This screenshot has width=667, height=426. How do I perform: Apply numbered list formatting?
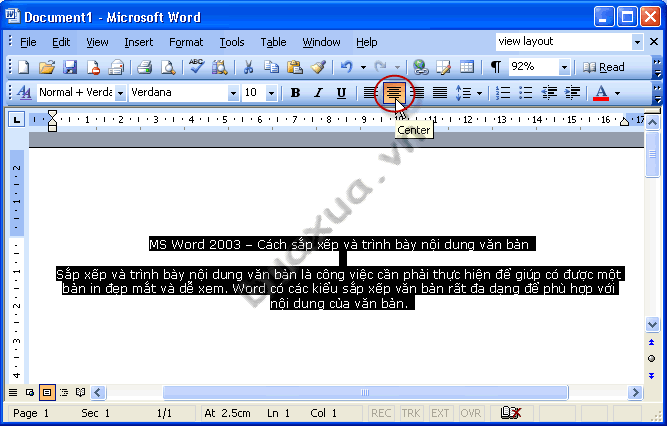(x=503, y=92)
